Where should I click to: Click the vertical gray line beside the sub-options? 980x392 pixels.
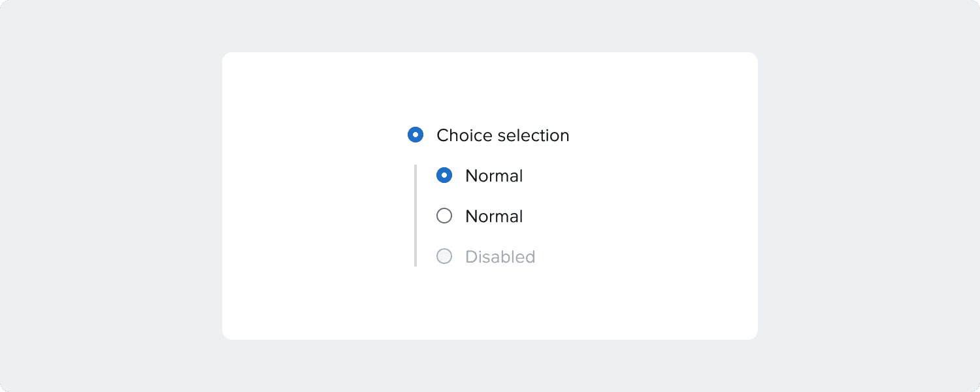pos(416,216)
